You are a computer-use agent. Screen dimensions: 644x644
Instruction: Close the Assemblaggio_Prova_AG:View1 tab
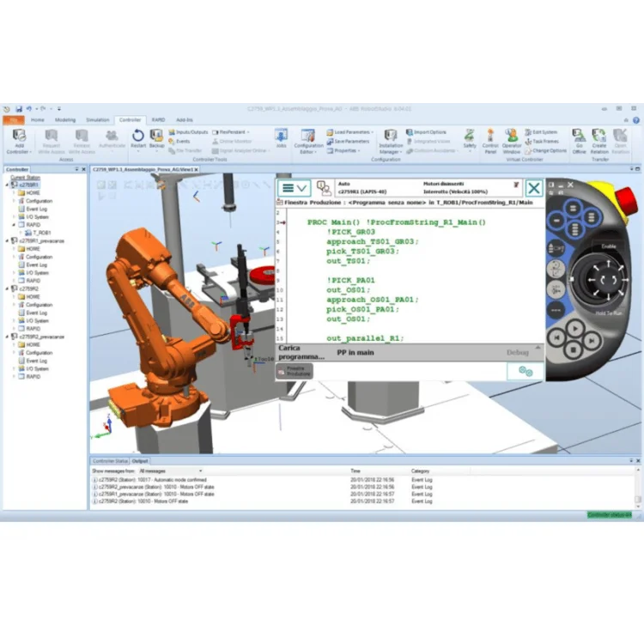(197, 169)
